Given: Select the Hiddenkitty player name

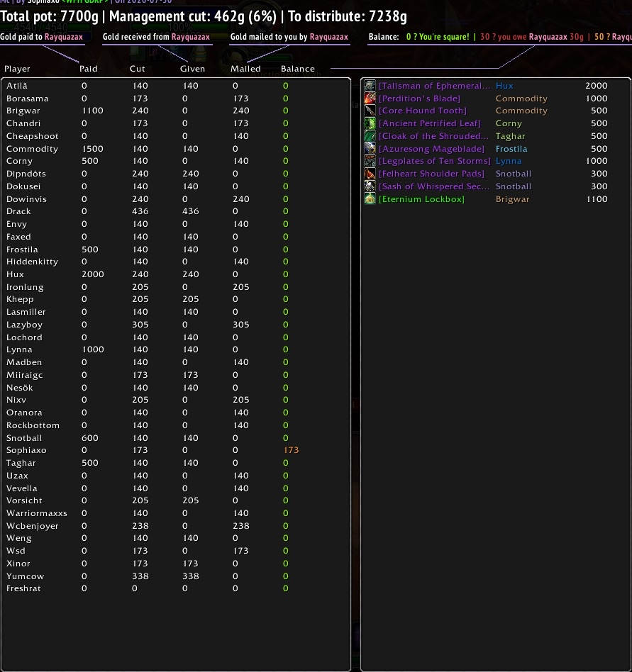Looking at the screenshot, I should (32, 262).
